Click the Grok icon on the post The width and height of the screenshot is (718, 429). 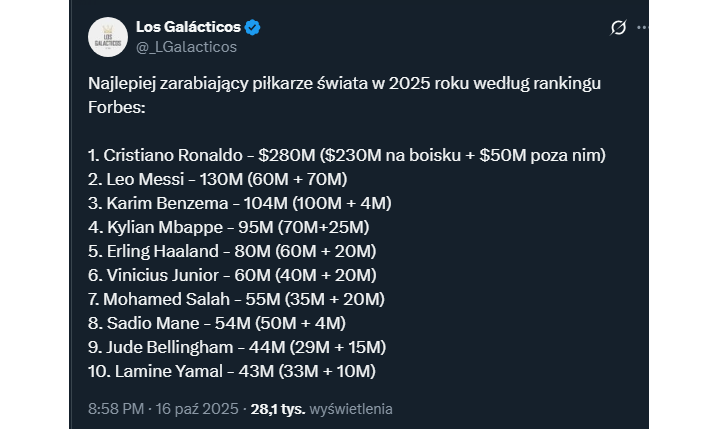coord(618,28)
